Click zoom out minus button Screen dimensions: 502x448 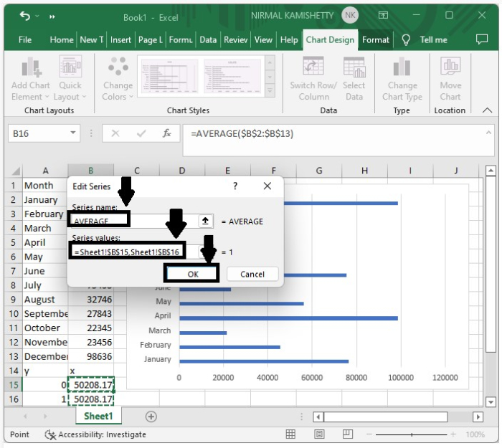(369, 434)
